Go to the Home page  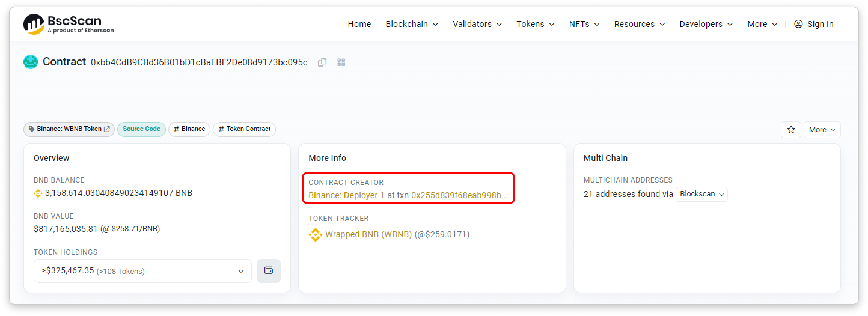359,24
